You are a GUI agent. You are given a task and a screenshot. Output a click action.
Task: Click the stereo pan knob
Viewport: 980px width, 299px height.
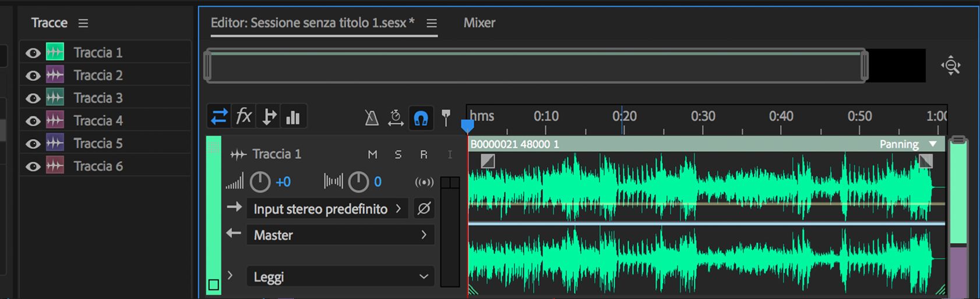pos(358,182)
